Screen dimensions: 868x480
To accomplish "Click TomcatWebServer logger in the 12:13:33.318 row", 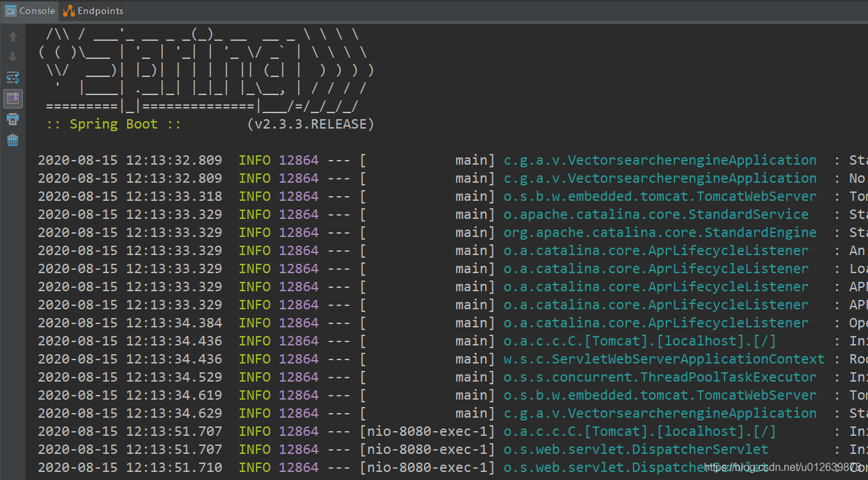I will 660,196.
